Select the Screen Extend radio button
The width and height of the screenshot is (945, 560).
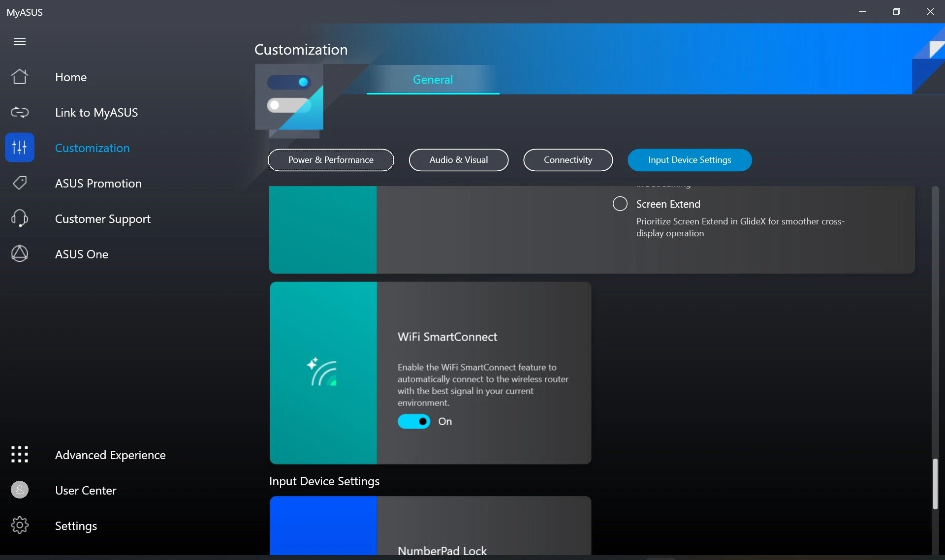[x=620, y=204]
